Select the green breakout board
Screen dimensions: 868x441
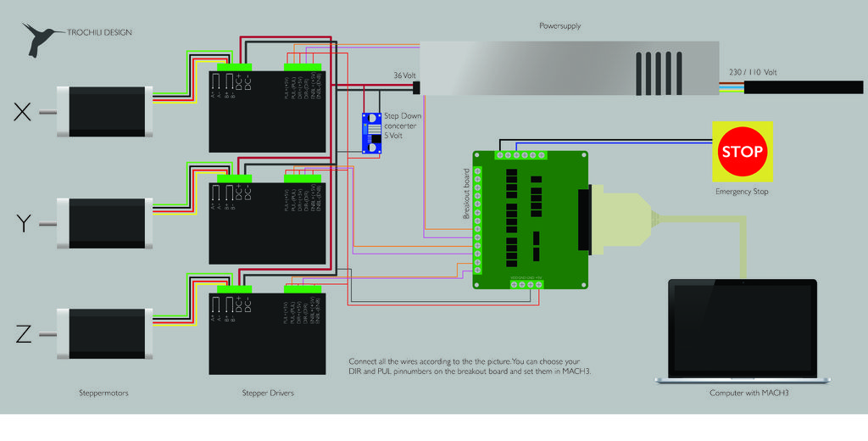click(530, 220)
